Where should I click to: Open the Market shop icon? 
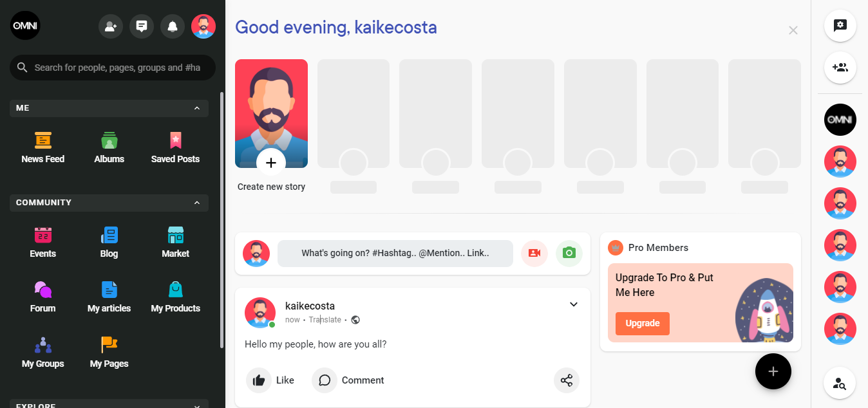click(175, 235)
